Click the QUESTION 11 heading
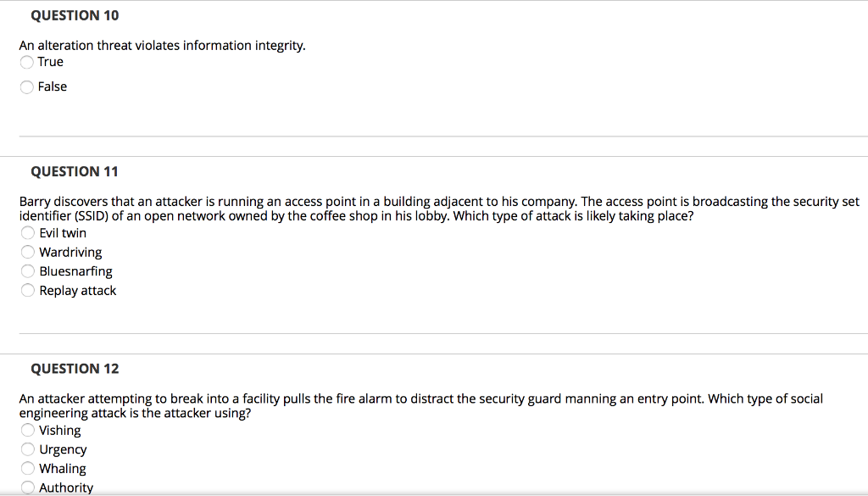Viewport: 868px width, 496px height. (x=75, y=171)
